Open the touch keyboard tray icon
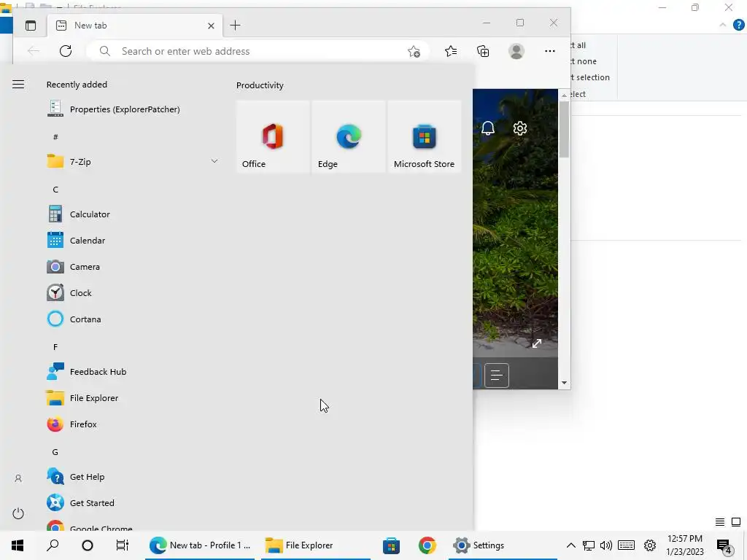Image resolution: width=747 pixels, height=560 pixels. pyautogui.click(x=627, y=545)
